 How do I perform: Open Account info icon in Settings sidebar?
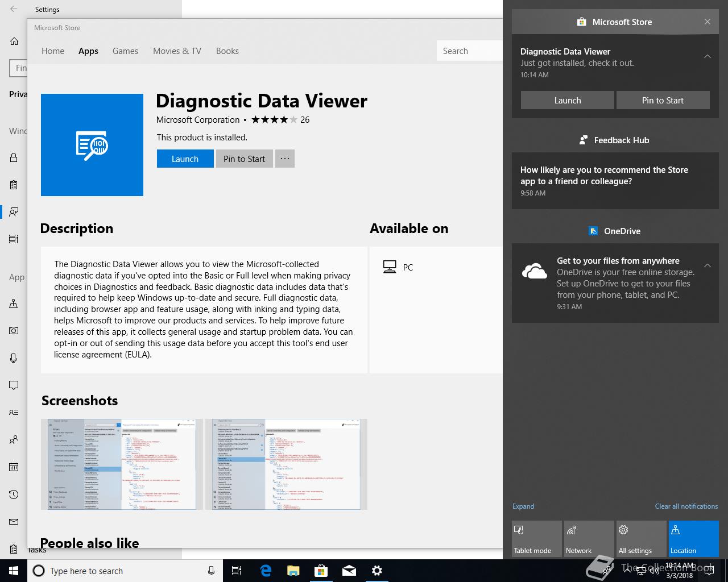tap(14, 413)
